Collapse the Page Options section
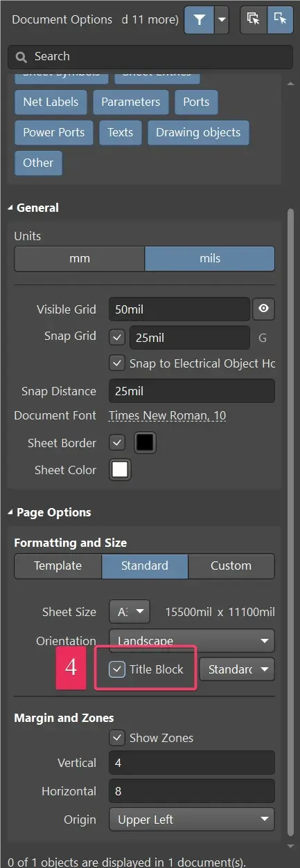The width and height of the screenshot is (300, 868). [11, 513]
